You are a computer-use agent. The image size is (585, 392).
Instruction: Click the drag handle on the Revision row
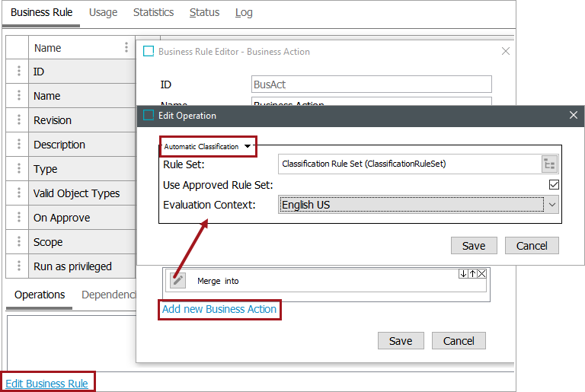(18, 120)
